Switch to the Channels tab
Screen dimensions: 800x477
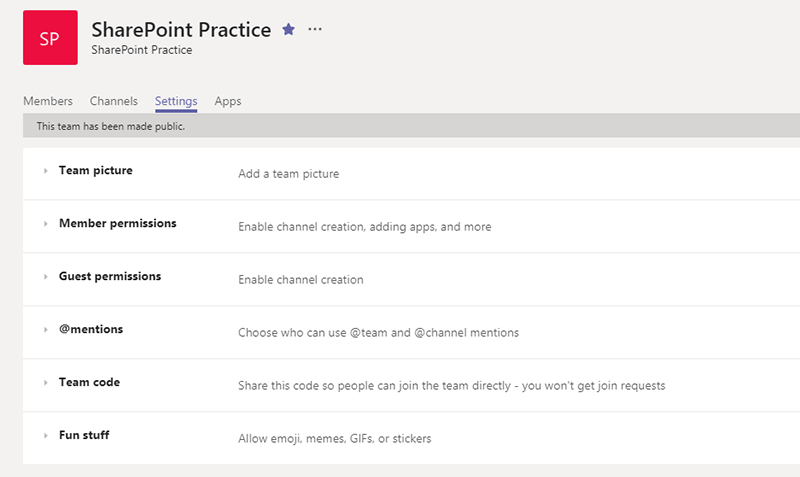(114, 101)
